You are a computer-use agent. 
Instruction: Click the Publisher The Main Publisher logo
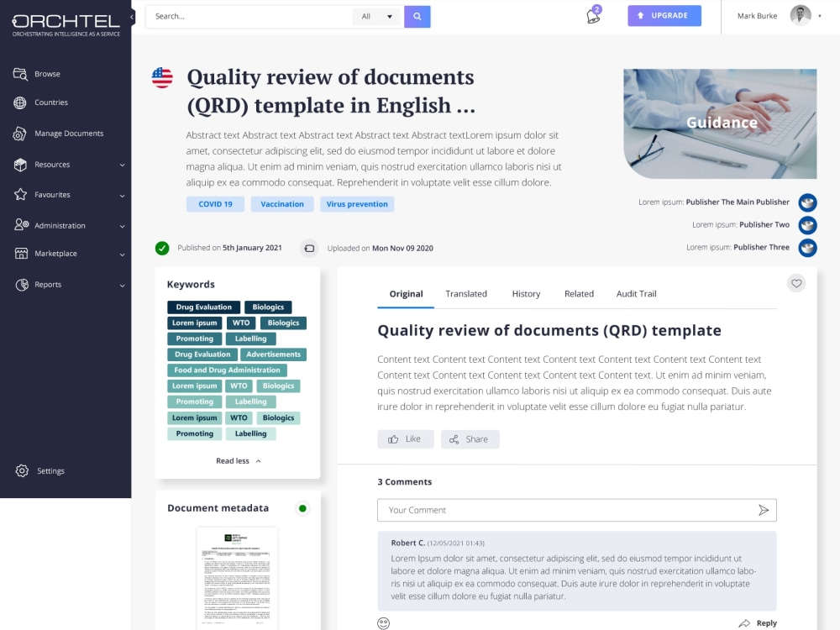807,202
